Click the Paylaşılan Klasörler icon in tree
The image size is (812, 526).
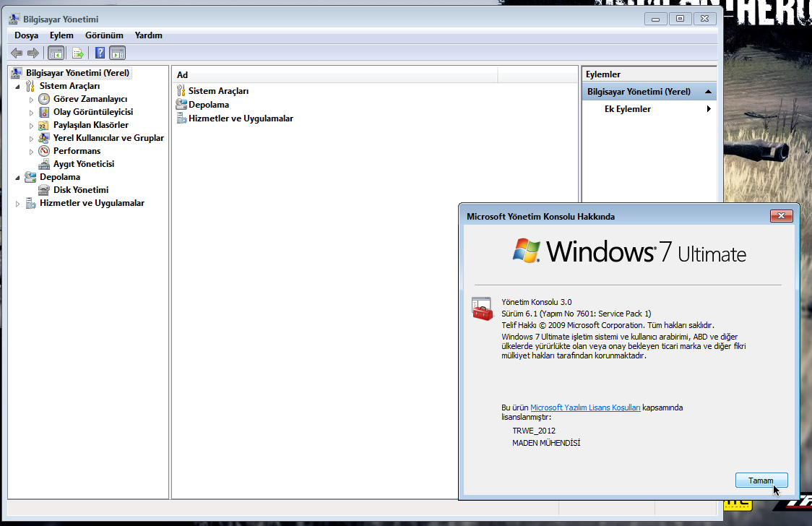coord(45,125)
